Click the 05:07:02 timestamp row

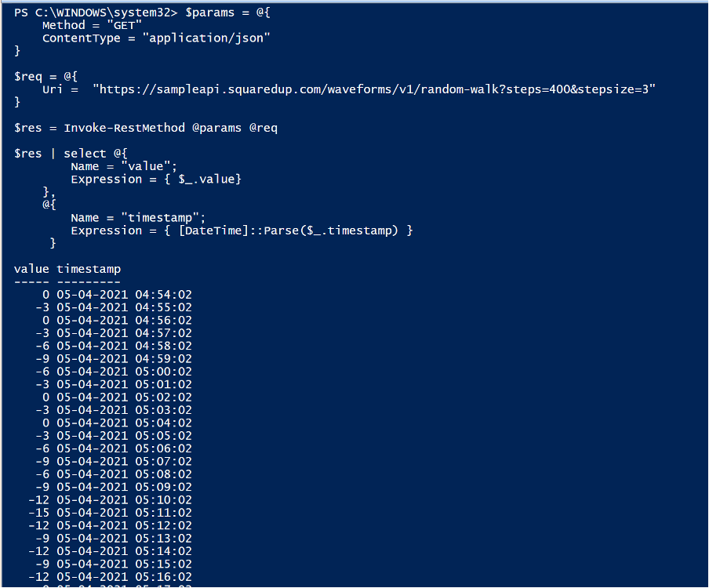click(124, 461)
